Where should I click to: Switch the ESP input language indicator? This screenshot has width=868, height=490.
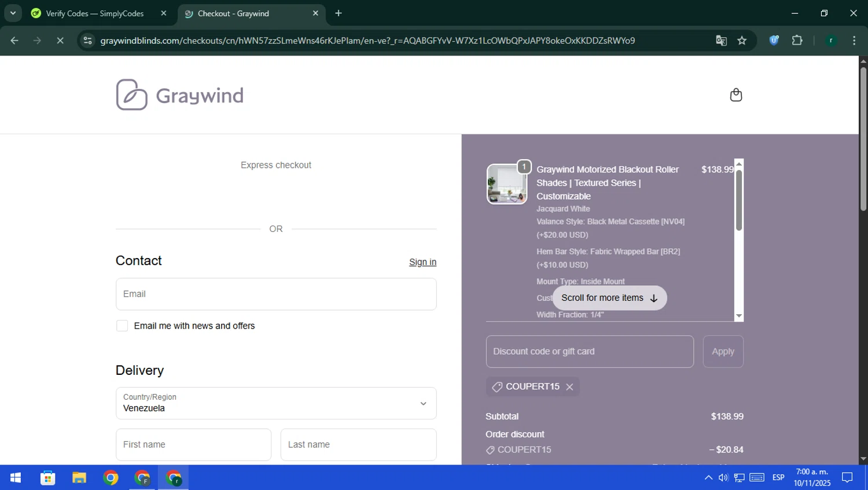tap(778, 478)
